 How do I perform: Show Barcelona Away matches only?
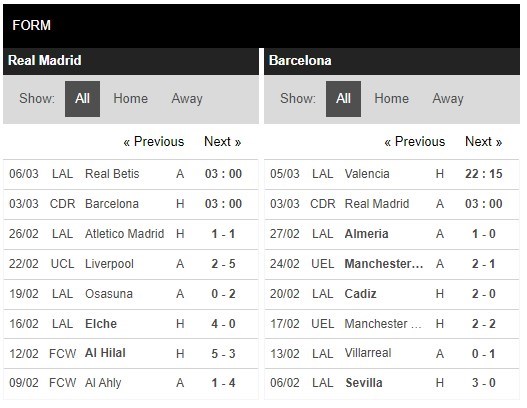click(448, 99)
